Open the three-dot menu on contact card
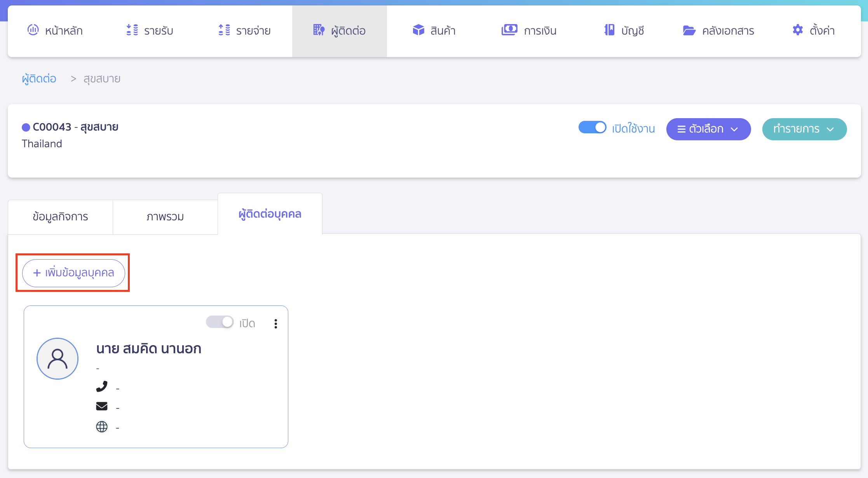Screen dimensions: 868x478 276,323
